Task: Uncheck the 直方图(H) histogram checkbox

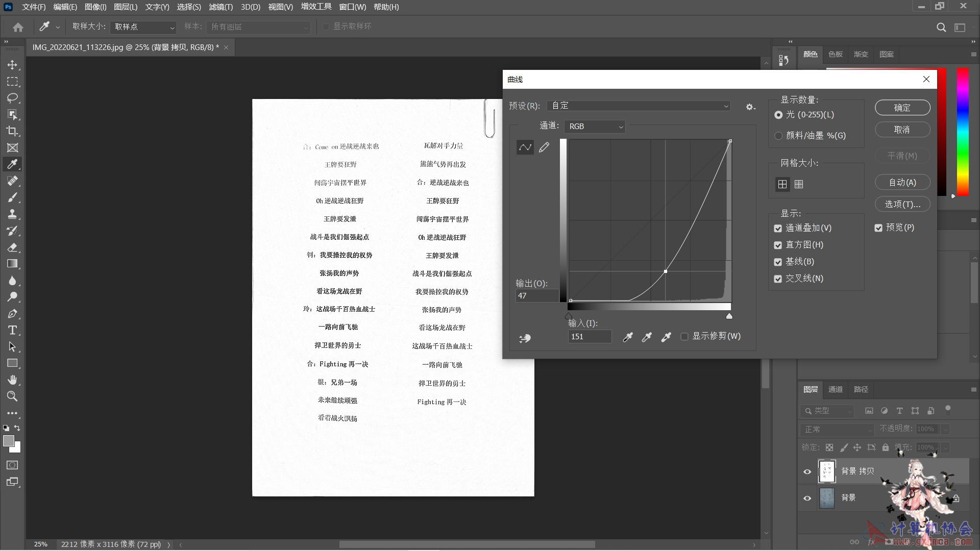Action: pos(778,245)
